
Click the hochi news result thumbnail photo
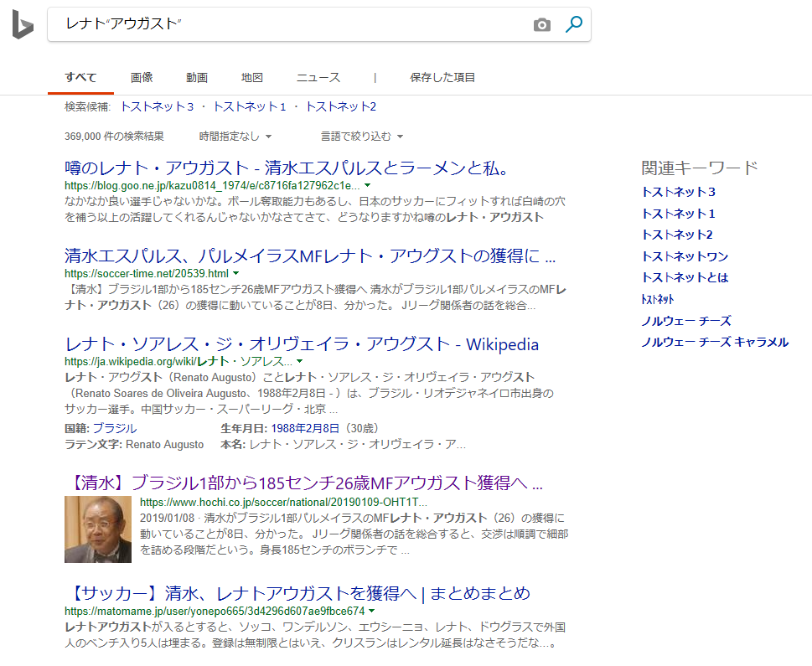98,529
